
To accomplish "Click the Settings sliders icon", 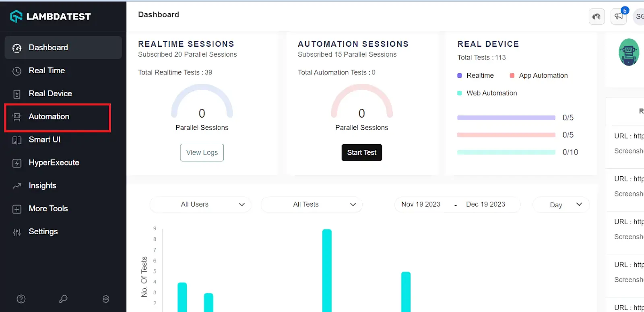I will [17, 232].
